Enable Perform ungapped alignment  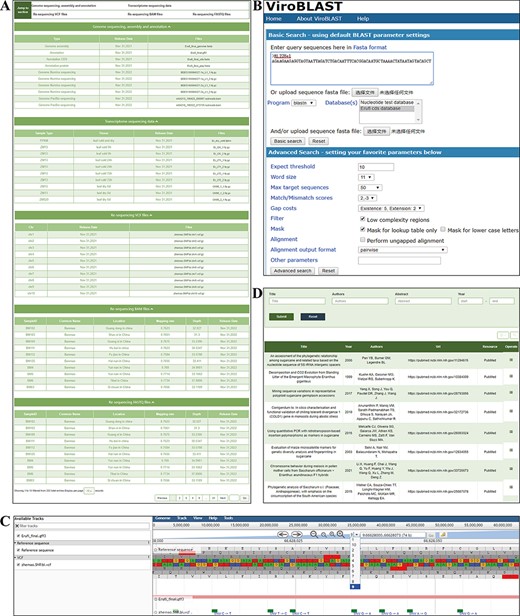tap(363, 240)
